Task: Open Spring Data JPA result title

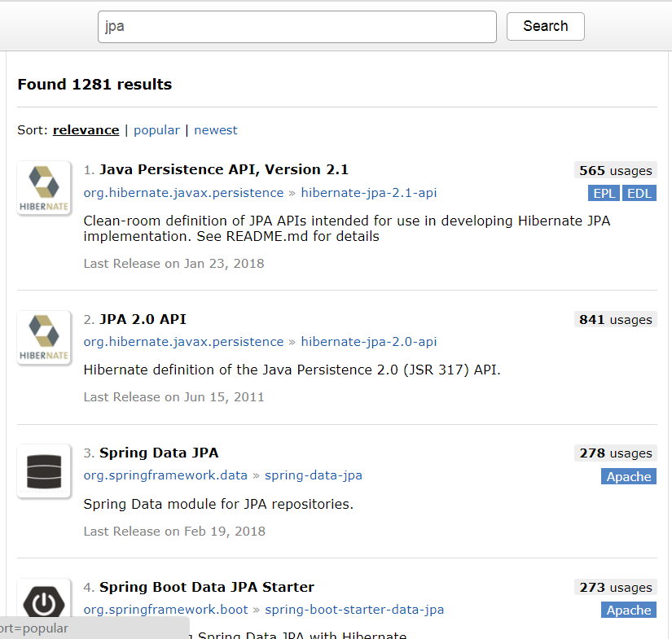Action: point(159,453)
